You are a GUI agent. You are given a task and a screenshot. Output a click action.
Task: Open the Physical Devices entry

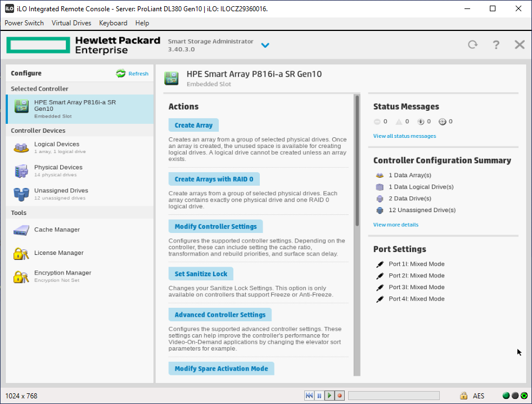pyautogui.click(x=80, y=170)
